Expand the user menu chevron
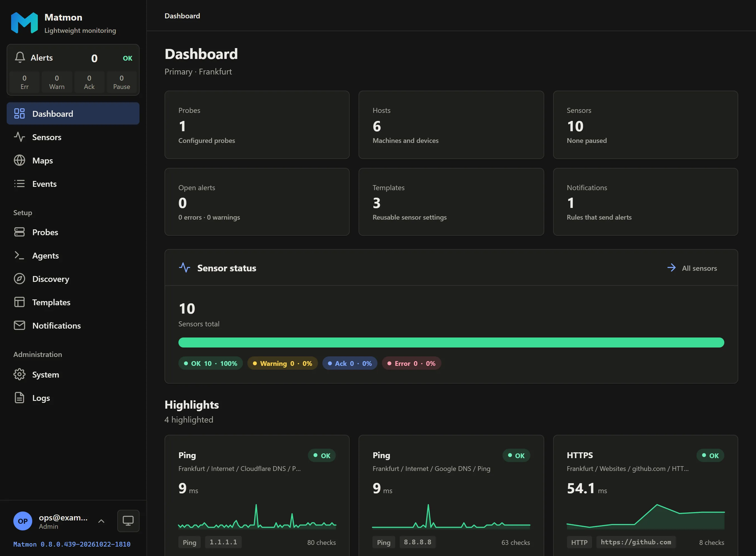 pyautogui.click(x=101, y=521)
